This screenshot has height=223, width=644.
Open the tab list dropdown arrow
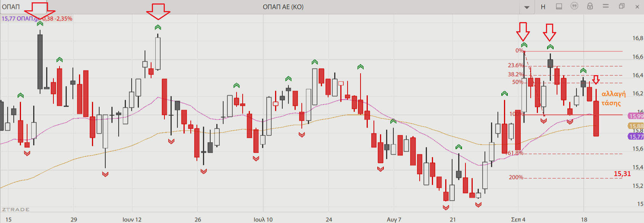pos(527,7)
